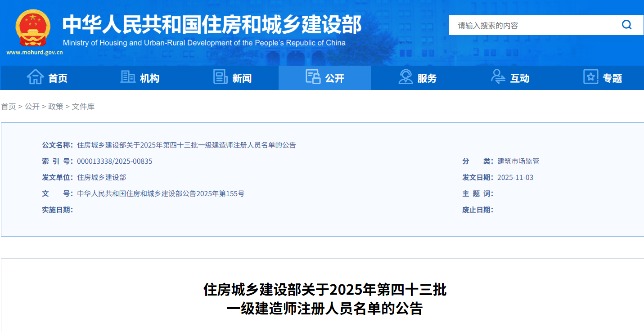
Task: Switch to the 互动 navigation label
Action: pyautogui.click(x=519, y=78)
